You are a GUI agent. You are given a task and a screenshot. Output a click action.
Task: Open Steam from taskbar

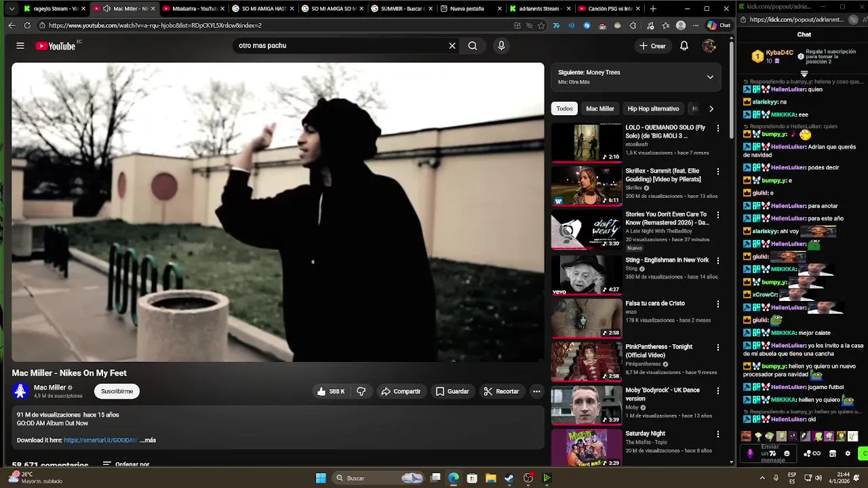tap(509, 478)
